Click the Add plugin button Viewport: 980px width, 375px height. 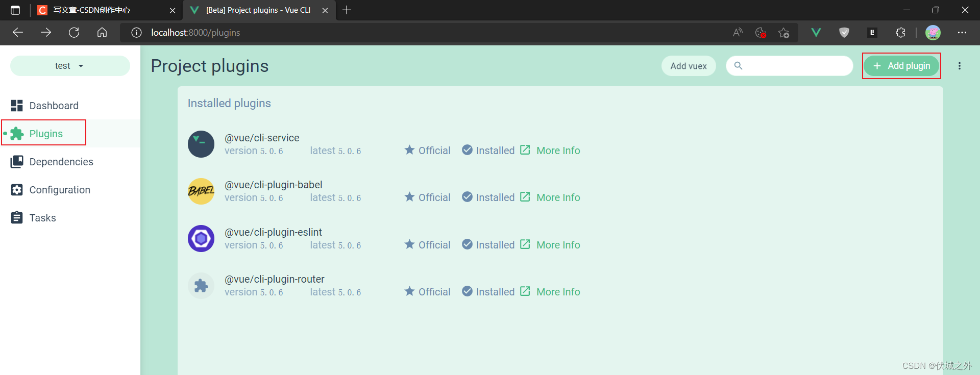pyautogui.click(x=901, y=65)
